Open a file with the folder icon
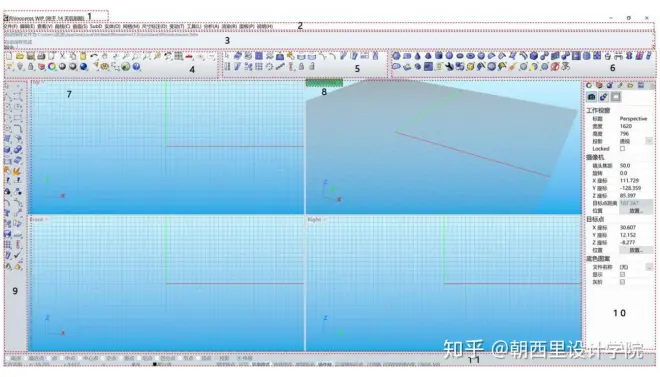 point(20,56)
